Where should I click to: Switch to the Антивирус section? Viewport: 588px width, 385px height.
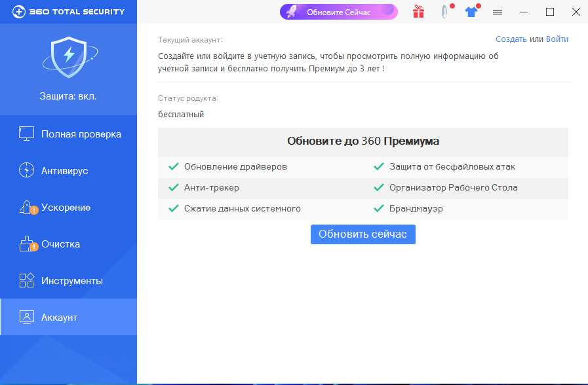[x=69, y=170]
